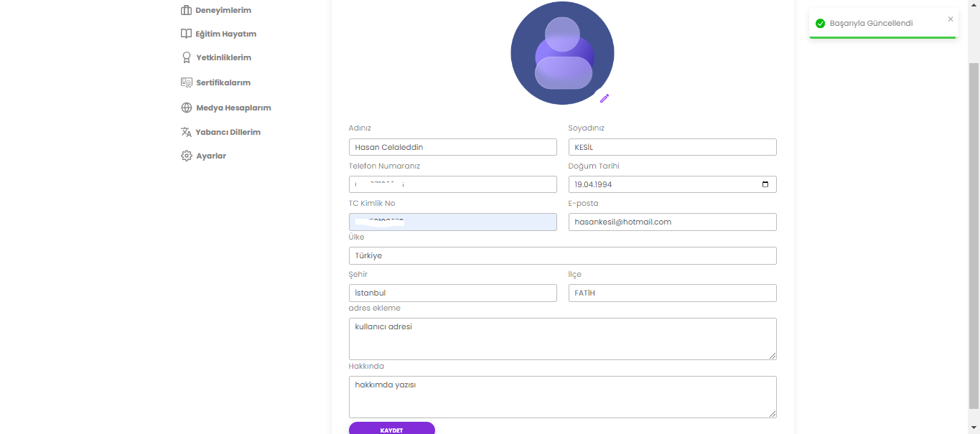Viewport: 980px width, 434px height.
Task: Click the Ülke field showing Türkiye
Action: 563,255
